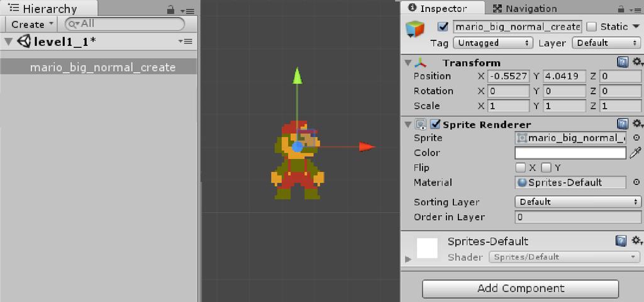This screenshot has width=644, height=302.
Task: Toggle the Sprite Renderer enabled checkbox
Action: [x=435, y=124]
